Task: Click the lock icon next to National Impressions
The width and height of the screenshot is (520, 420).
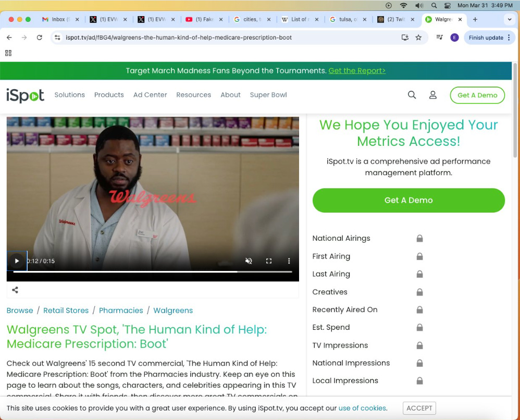Action: 419,363
